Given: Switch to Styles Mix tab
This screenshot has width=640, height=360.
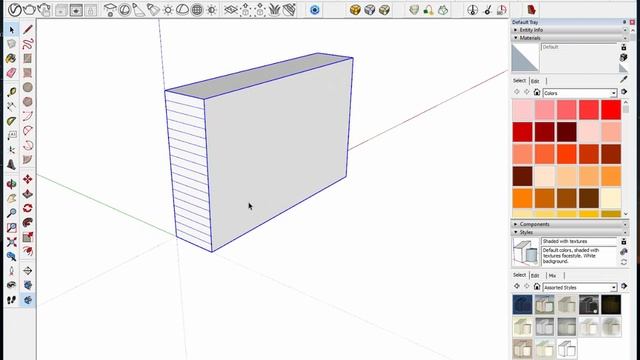Looking at the screenshot, I should (552, 275).
